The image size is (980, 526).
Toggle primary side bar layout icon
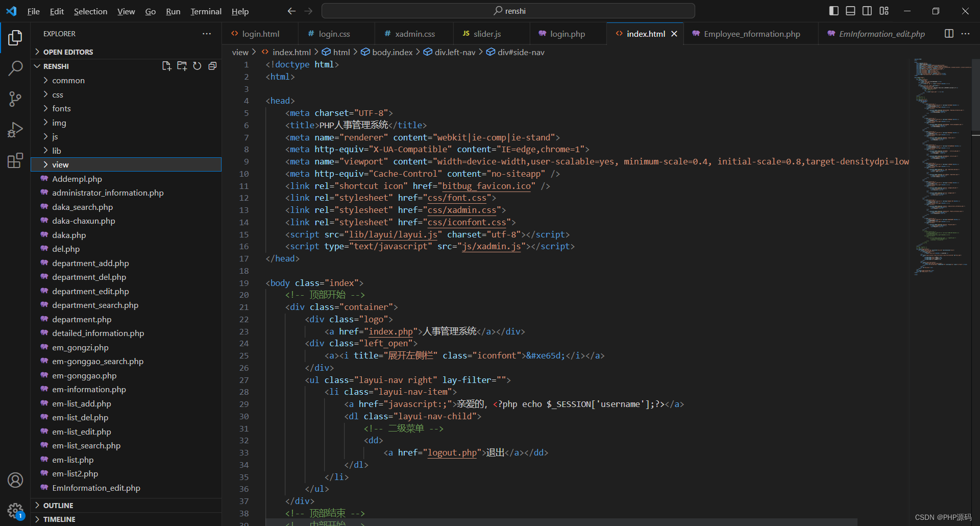point(834,11)
